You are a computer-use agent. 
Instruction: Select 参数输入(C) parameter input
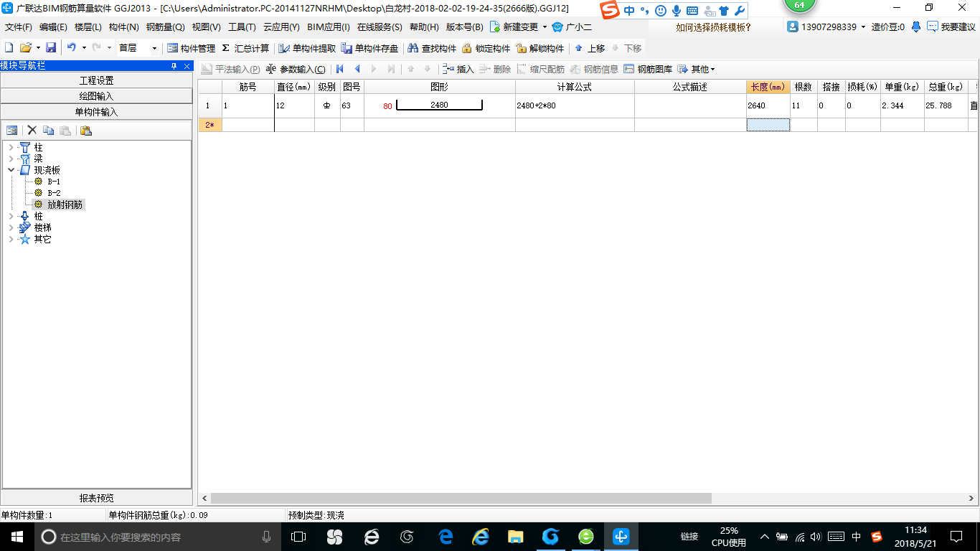tap(296, 69)
